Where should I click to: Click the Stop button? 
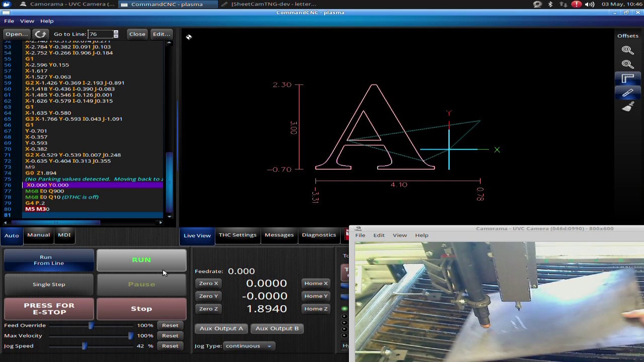(x=141, y=309)
